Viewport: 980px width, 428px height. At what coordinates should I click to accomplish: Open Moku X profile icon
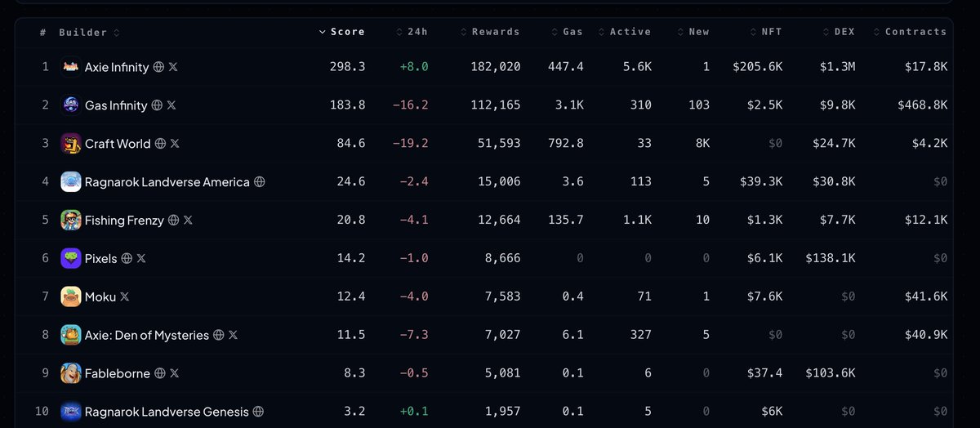coord(125,296)
